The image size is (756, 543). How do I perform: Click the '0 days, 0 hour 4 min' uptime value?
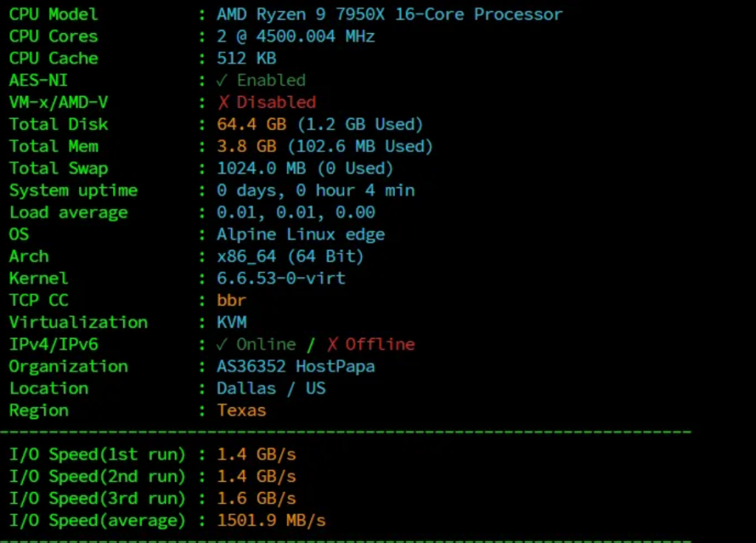(x=315, y=190)
